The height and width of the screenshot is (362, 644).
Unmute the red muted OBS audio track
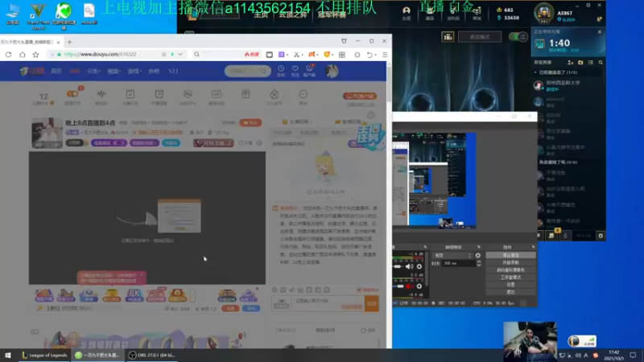pos(410,286)
